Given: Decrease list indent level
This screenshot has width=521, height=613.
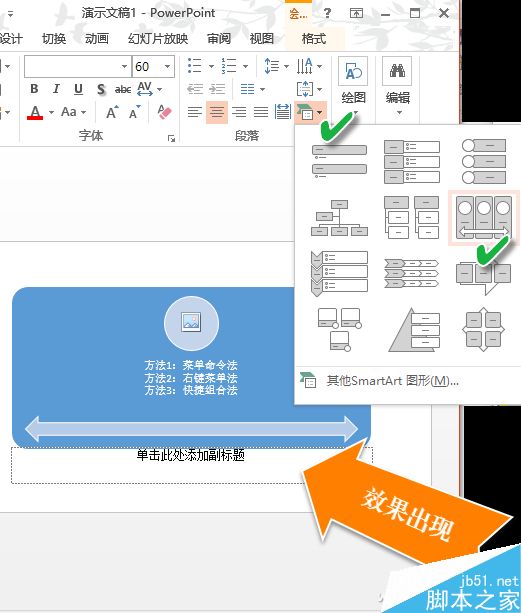Looking at the screenshot, I should (195, 89).
